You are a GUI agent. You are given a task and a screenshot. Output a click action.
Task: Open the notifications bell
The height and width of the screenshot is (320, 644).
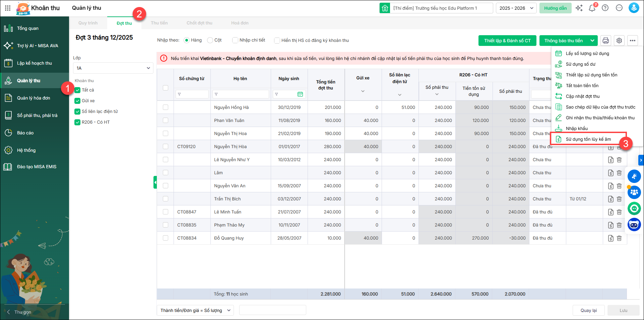point(592,8)
